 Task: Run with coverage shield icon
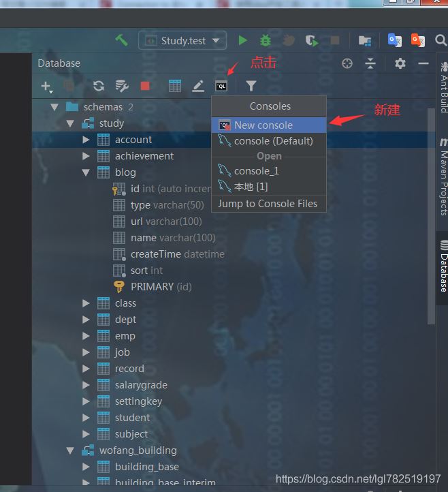312,40
